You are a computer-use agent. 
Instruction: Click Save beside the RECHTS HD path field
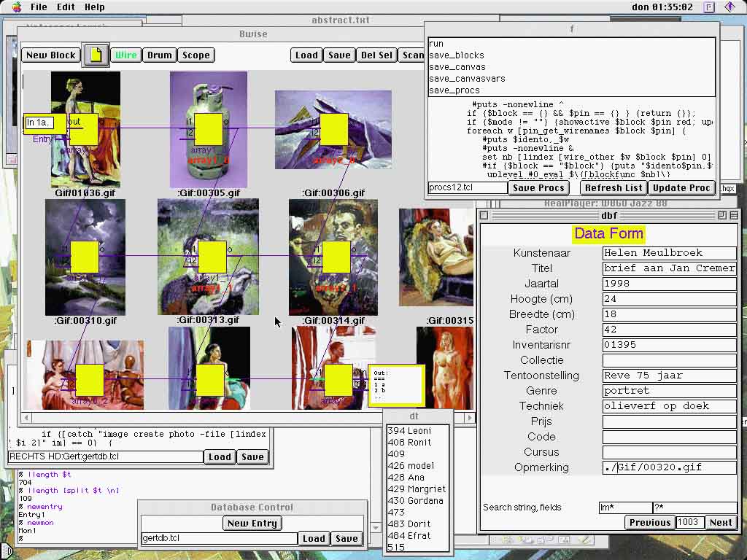tap(252, 457)
